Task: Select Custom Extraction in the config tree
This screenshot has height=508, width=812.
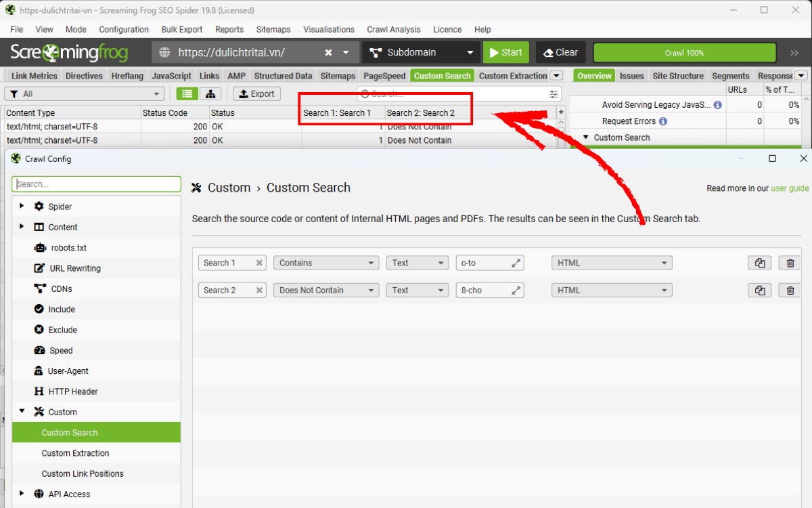Action: pyautogui.click(x=75, y=453)
